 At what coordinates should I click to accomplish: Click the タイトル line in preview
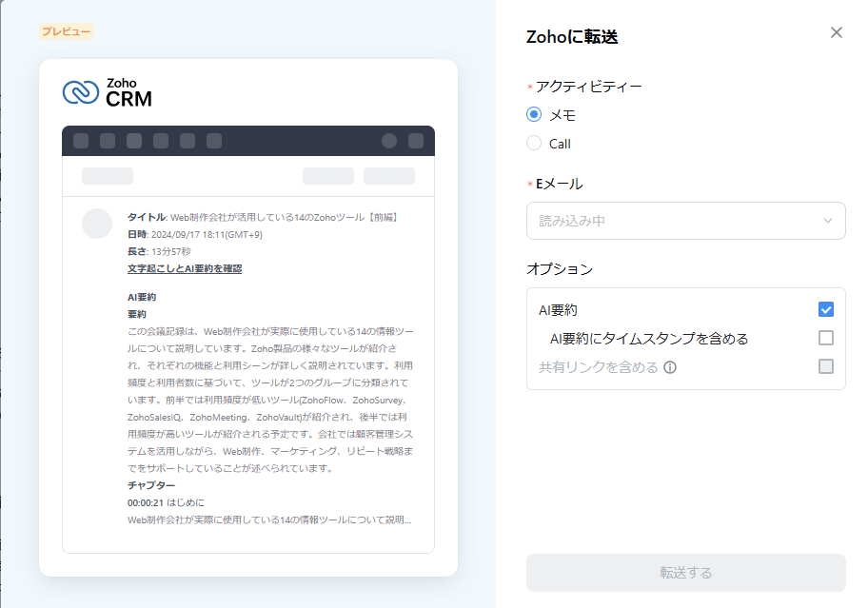click(264, 218)
